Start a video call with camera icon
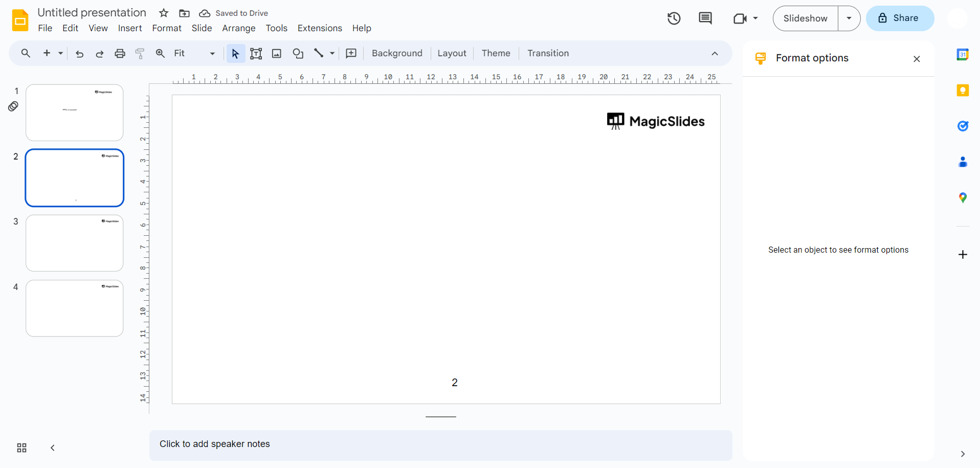Image resolution: width=980 pixels, height=468 pixels. (740, 18)
